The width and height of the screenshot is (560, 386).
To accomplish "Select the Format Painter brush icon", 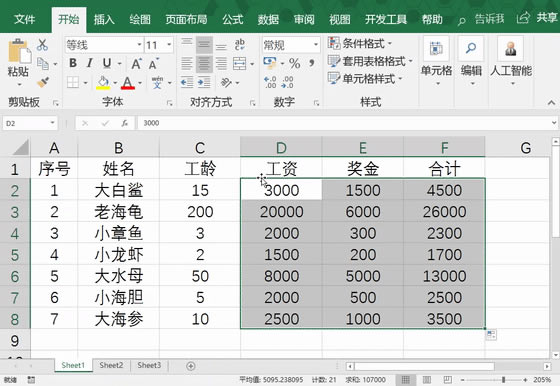I will [x=42, y=82].
